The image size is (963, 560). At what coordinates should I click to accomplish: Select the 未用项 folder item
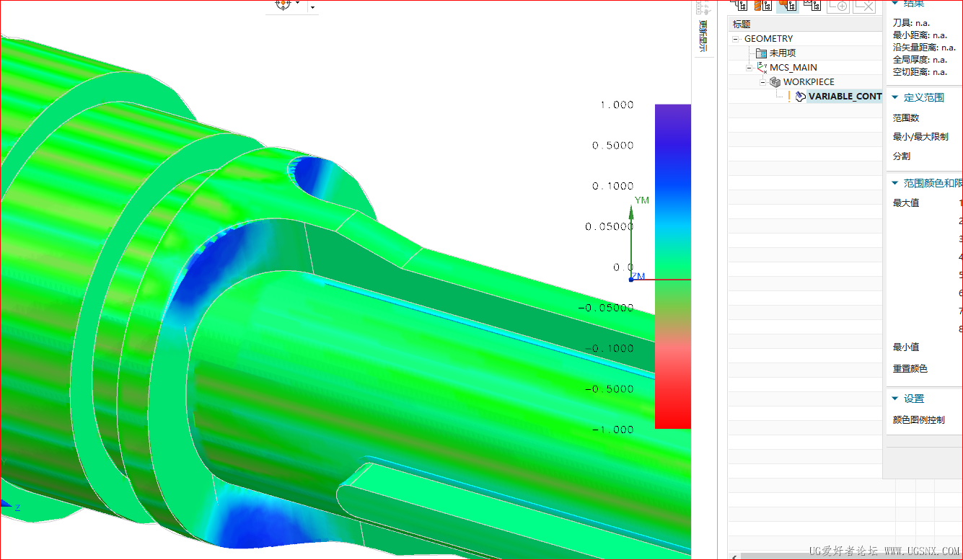coord(782,53)
